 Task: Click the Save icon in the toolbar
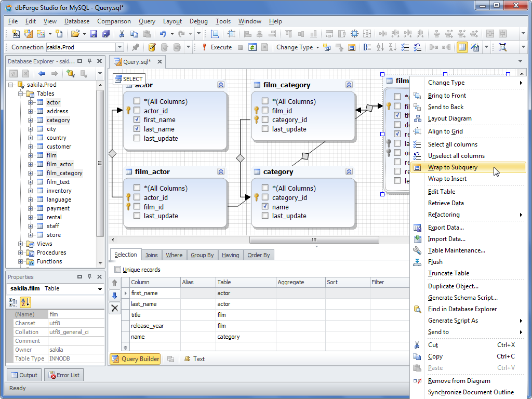tap(94, 34)
